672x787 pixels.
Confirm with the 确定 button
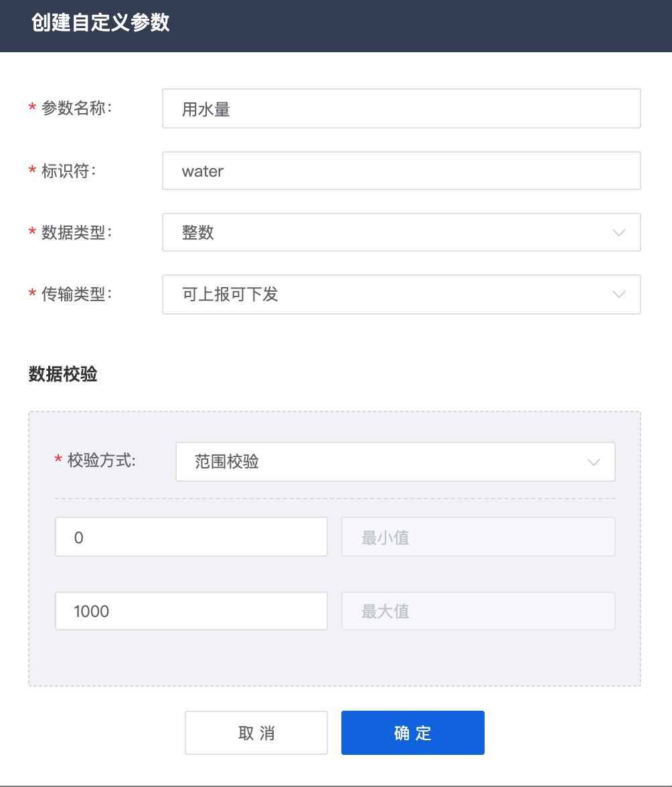coord(412,733)
